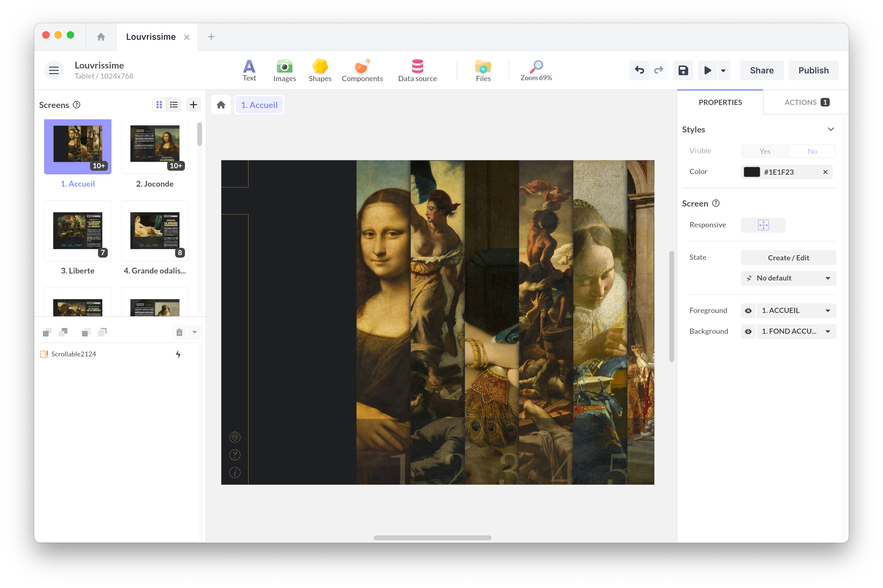Expand the Styles section
Image resolution: width=883 pixels, height=588 pixels.
pyautogui.click(x=830, y=129)
